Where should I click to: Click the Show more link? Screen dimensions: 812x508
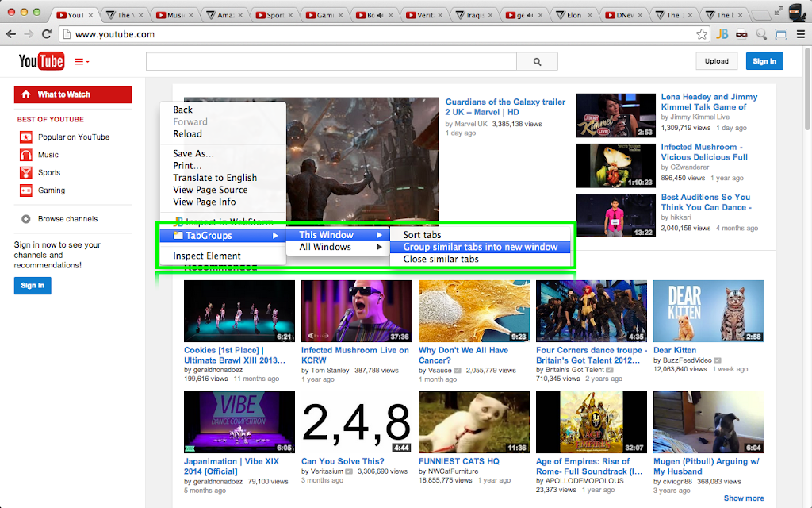[x=744, y=498]
